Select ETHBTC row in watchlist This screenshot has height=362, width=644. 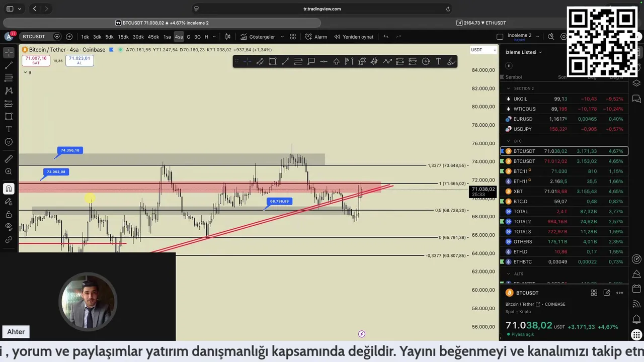(564, 262)
